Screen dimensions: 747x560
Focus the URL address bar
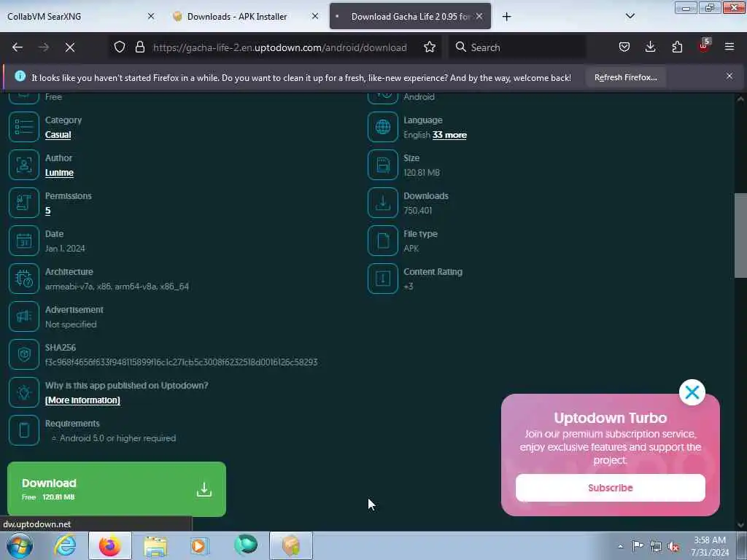click(279, 47)
